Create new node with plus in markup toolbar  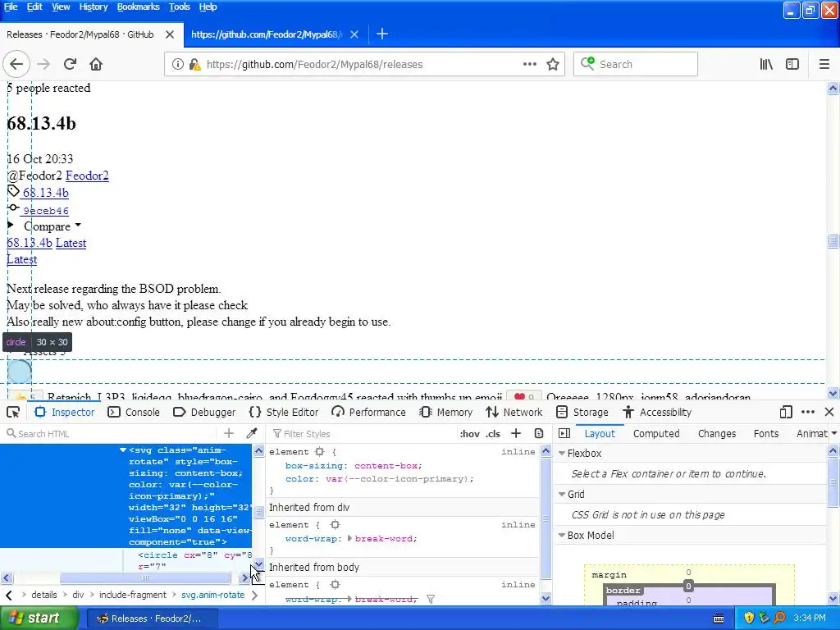click(229, 433)
